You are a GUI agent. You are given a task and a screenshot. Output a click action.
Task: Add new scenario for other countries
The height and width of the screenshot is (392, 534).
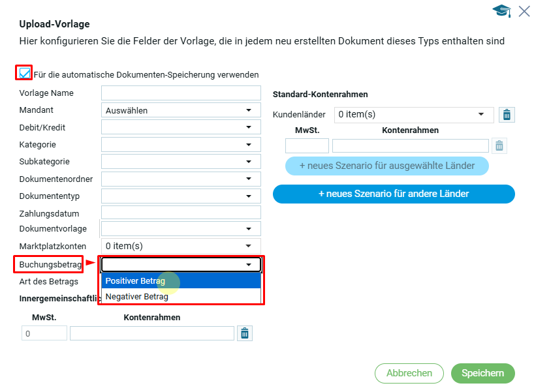394,194
